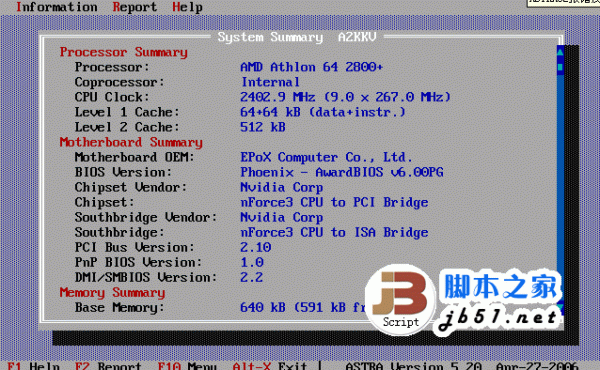Image resolution: width=600 pixels, height=370 pixels.
Task: Click 'nForce3 CPU to ISA Bridge' value
Action: click(334, 233)
